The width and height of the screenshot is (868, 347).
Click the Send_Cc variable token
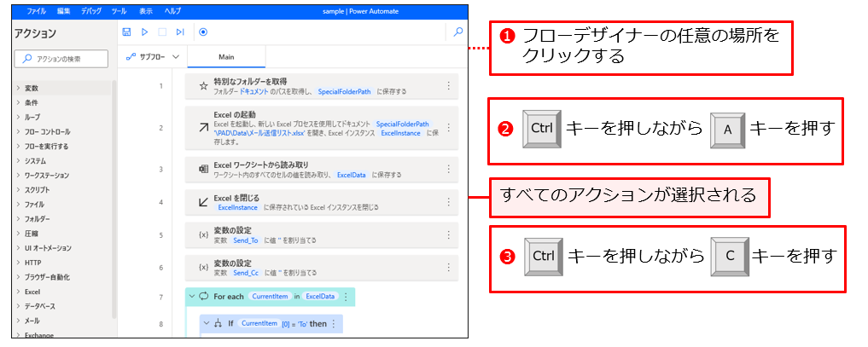click(245, 273)
